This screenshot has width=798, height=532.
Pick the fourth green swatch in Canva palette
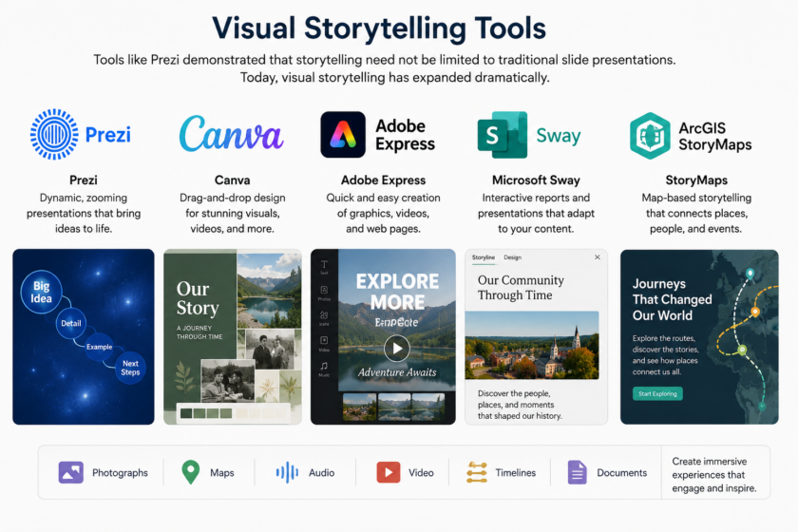point(226,413)
